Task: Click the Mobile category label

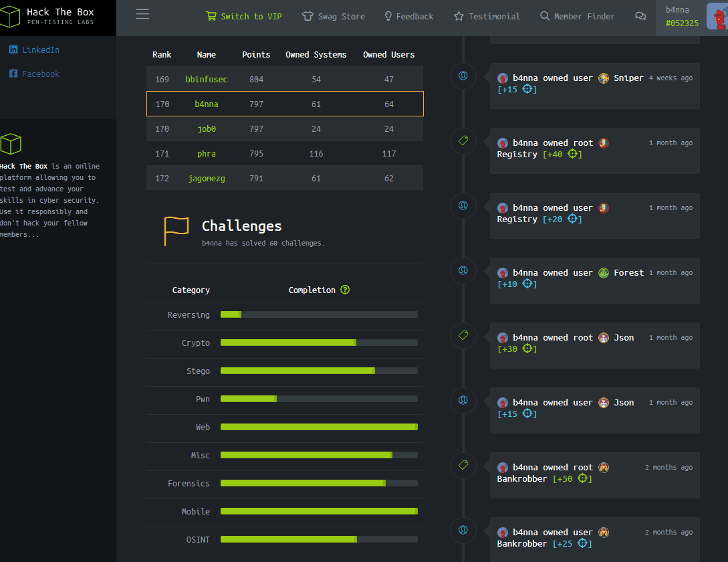Action: coord(195,511)
